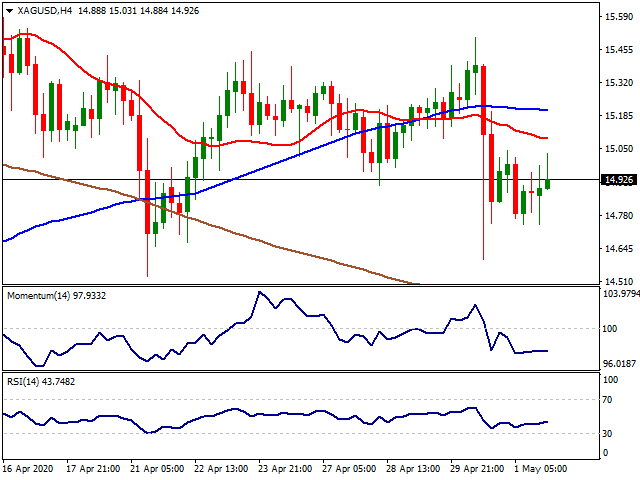The height and width of the screenshot is (480, 640).
Task: Click the 1 May 05:00 time label
Action: [540, 469]
